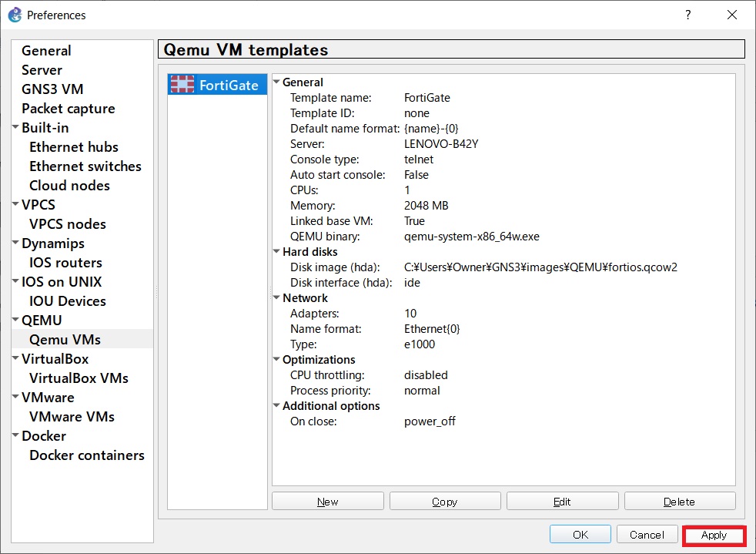Click the Template ID value none

(416, 113)
